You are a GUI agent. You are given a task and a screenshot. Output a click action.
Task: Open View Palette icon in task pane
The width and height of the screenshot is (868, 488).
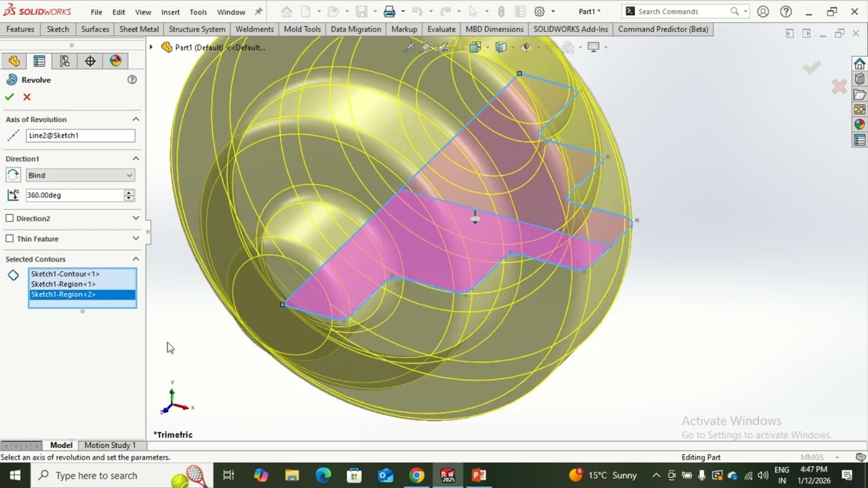coord(860,109)
